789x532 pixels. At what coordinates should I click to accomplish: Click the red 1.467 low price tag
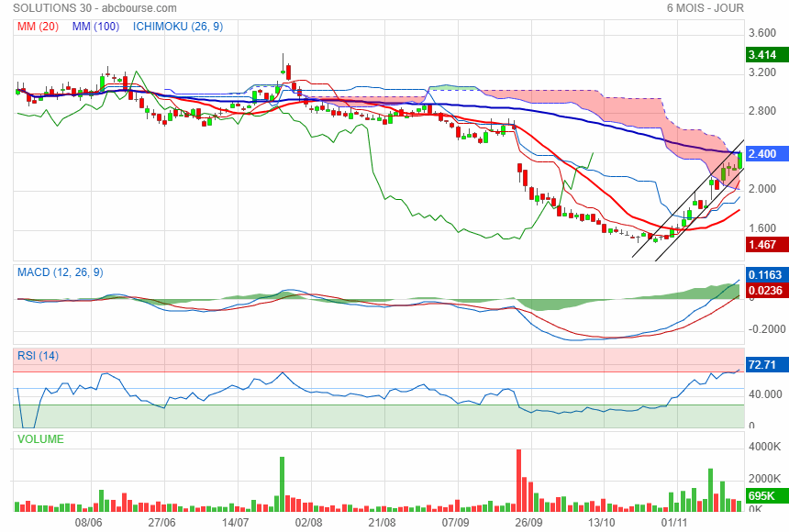click(767, 245)
